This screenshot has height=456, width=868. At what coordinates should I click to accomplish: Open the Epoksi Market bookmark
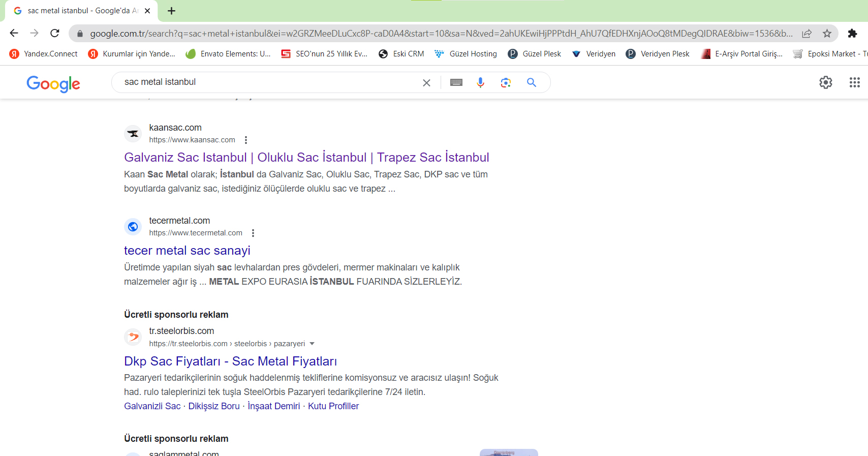[x=830, y=54]
